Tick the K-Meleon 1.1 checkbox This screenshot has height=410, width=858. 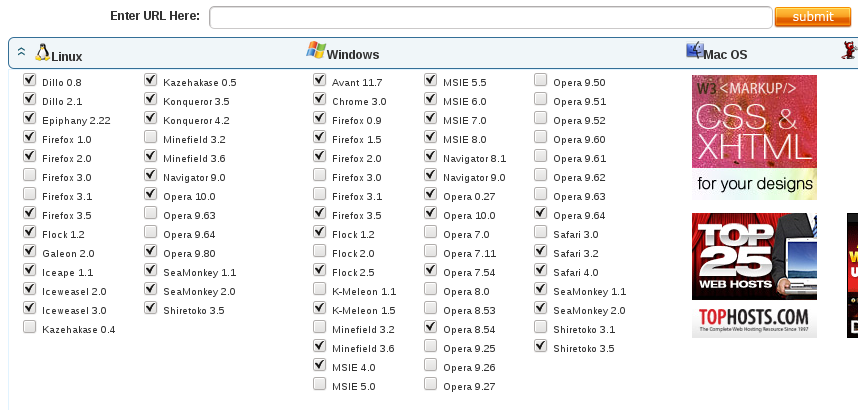click(319, 289)
